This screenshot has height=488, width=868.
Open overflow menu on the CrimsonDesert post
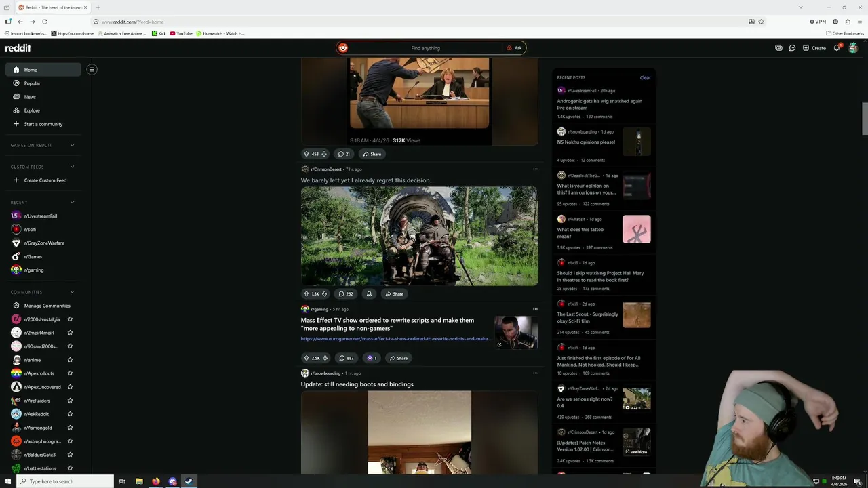[535, 169]
